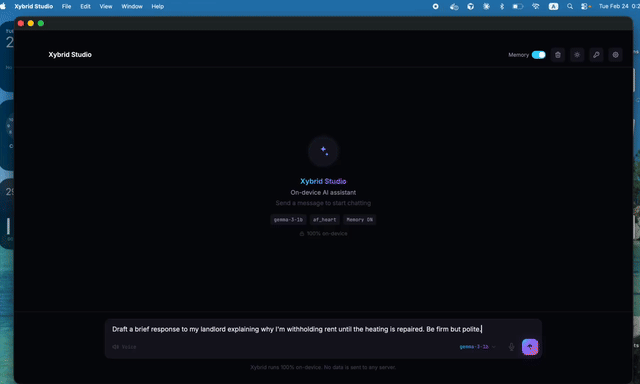Viewport: 640px width, 384px height.
Task: Click the microphone icon for voice input
Action: point(511,347)
